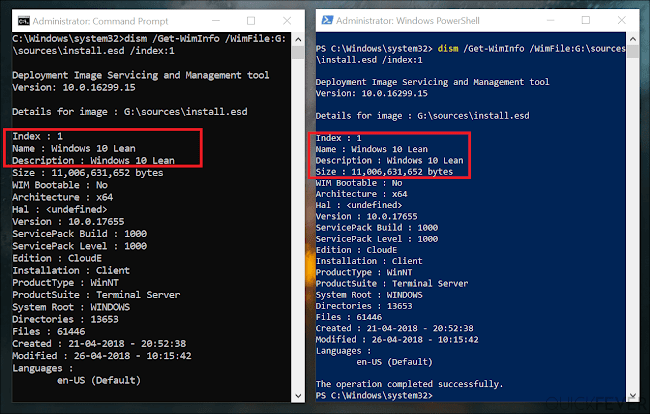Image resolution: width=650 pixels, height=414 pixels.
Task: Click 'Installation : Client' in Command Prompt
Action: coord(71,271)
